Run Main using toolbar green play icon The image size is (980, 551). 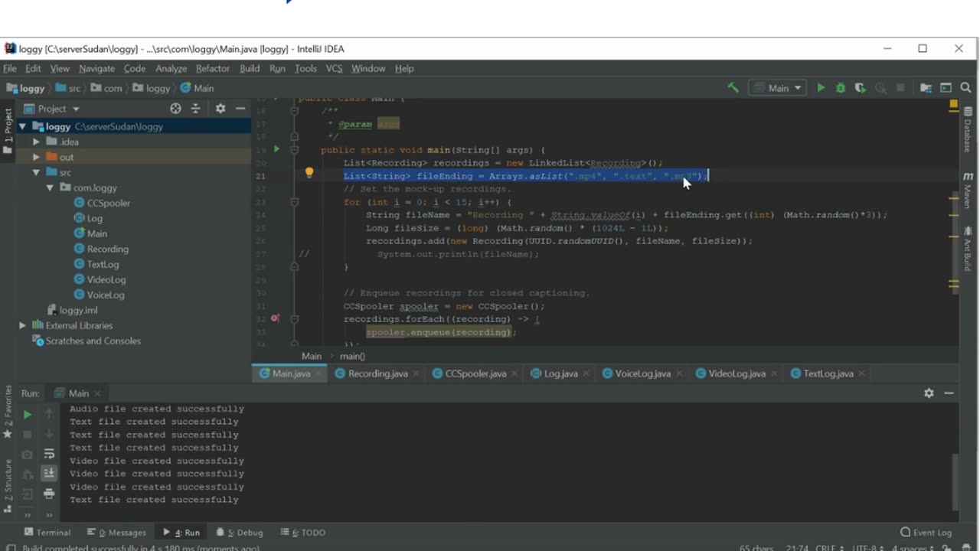click(821, 88)
